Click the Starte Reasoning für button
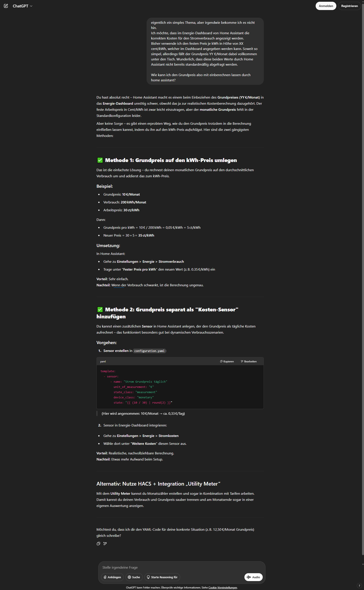The height and width of the screenshot is (590, 364). [x=162, y=577]
